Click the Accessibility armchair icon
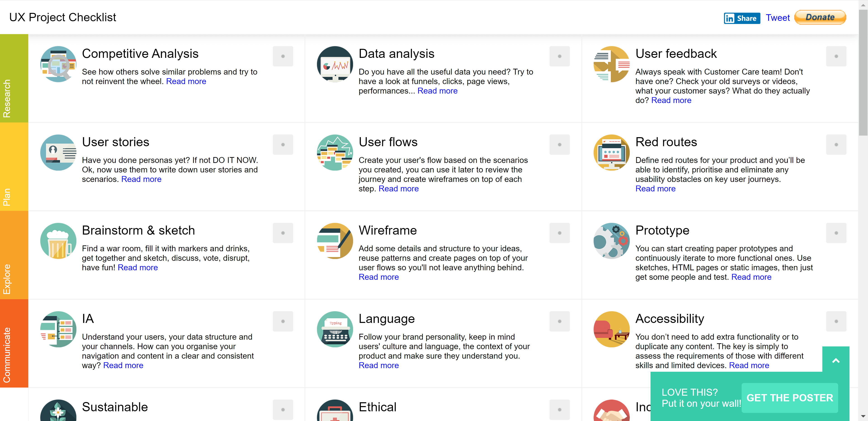 click(611, 329)
